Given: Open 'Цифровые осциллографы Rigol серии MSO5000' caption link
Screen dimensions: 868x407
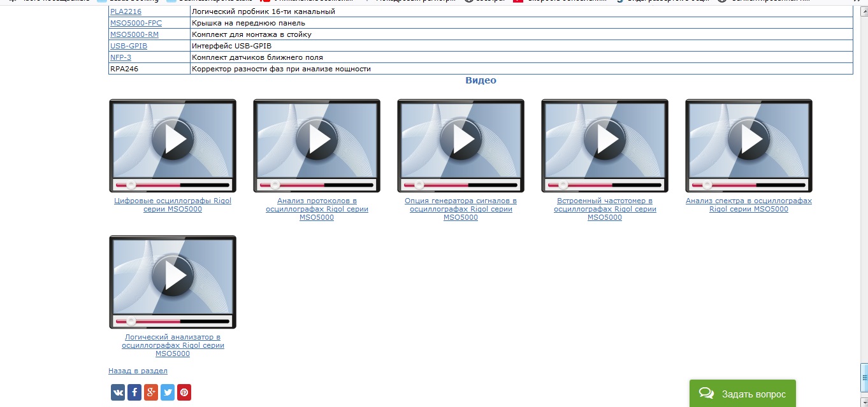Looking at the screenshot, I should click(x=173, y=205).
